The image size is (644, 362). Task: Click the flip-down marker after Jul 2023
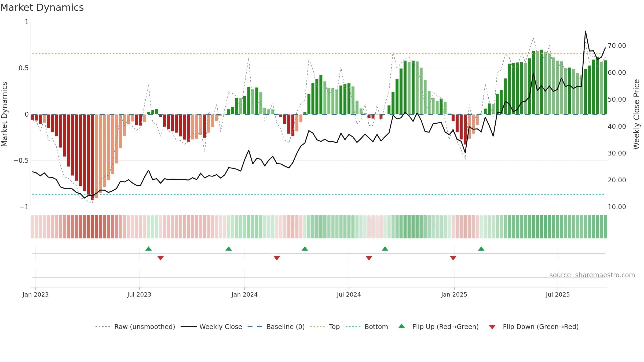(x=160, y=258)
